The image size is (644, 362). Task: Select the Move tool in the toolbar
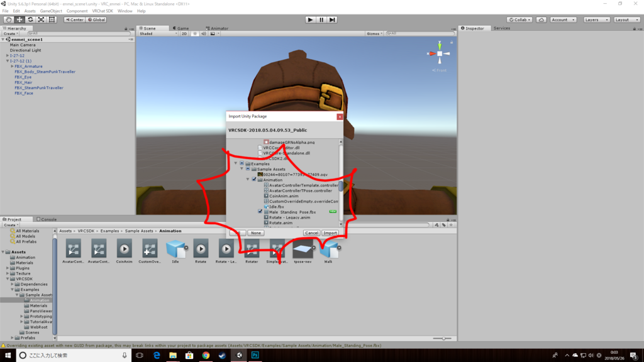(19, 19)
